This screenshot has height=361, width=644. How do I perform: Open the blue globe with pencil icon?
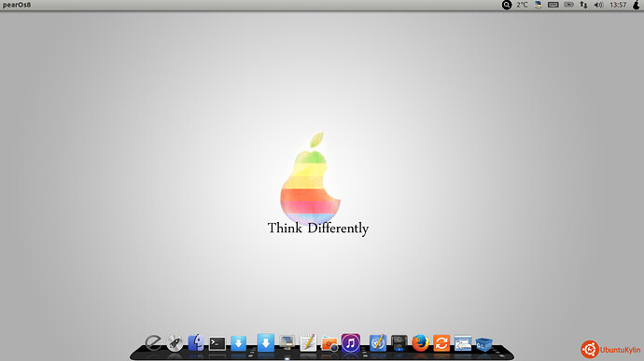pyautogui.click(x=378, y=342)
